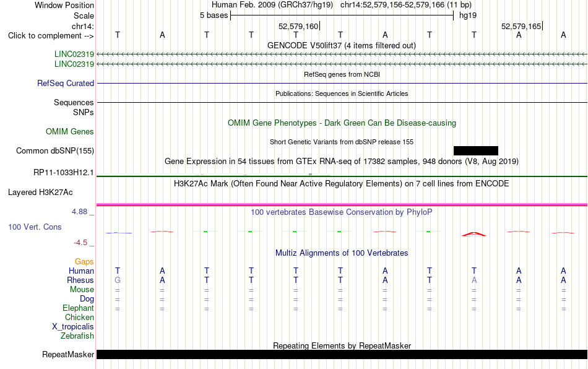Image resolution: width=588 pixels, height=369 pixels.
Task: Click the large red PhyloP conservation peak
Action: click(x=474, y=234)
